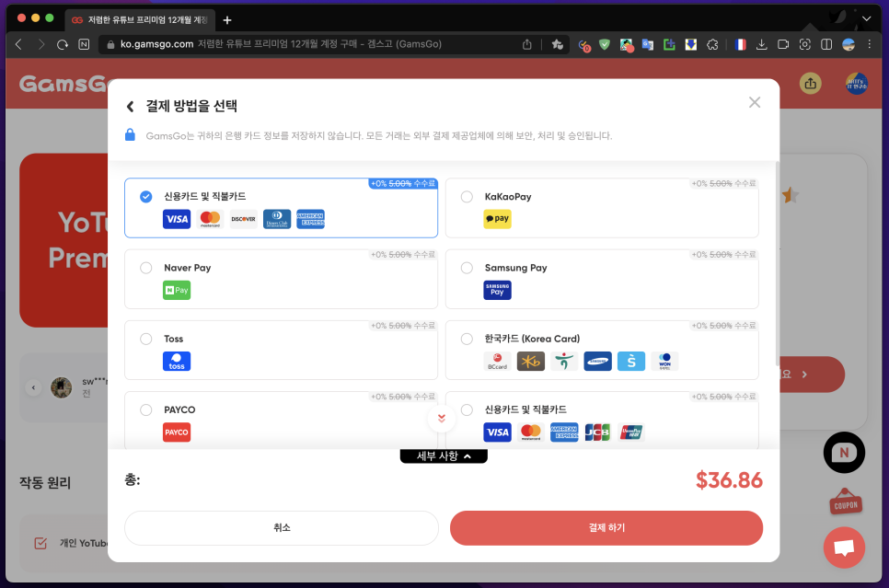
Task: Click the 취소 cancel button
Action: (282, 528)
